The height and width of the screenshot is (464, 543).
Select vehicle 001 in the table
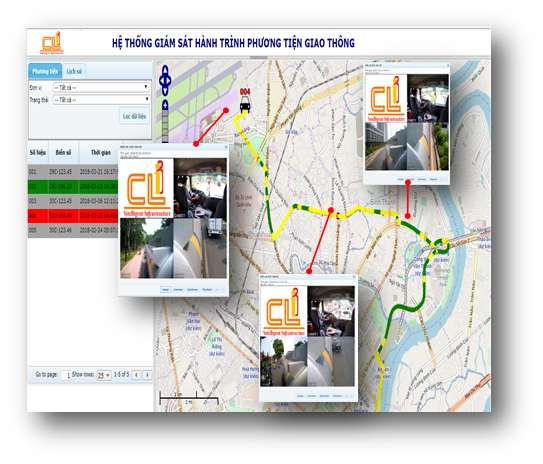[73, 172]
